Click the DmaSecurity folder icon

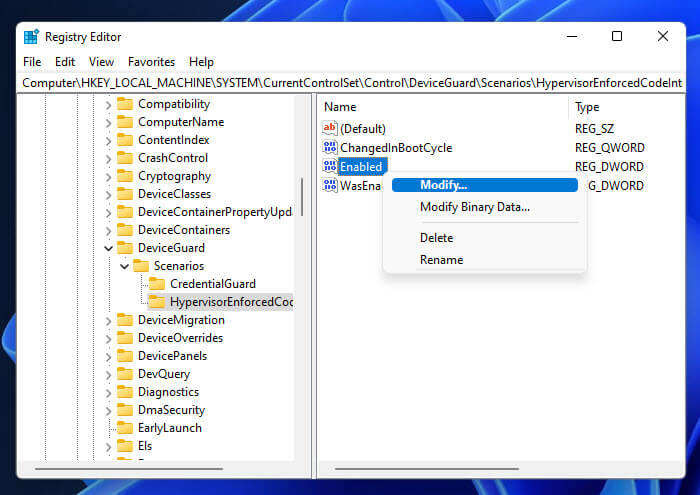125,410
